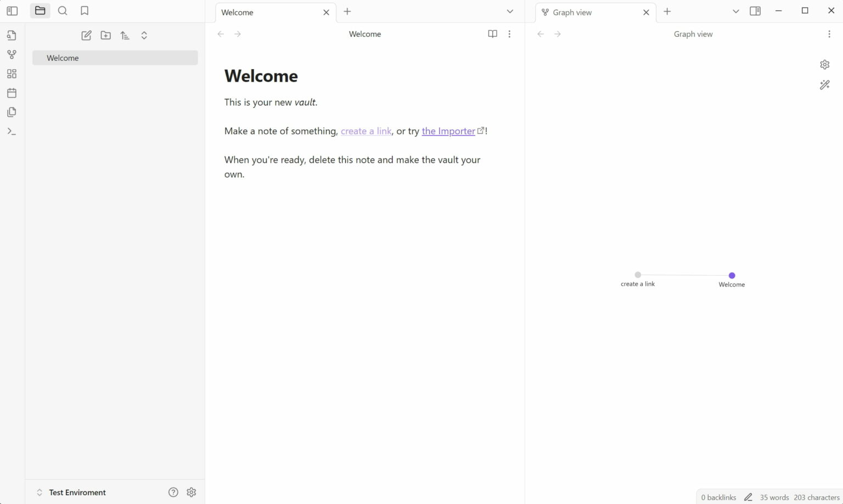Insert template via the ribbon icon

[x=12, y=112]
